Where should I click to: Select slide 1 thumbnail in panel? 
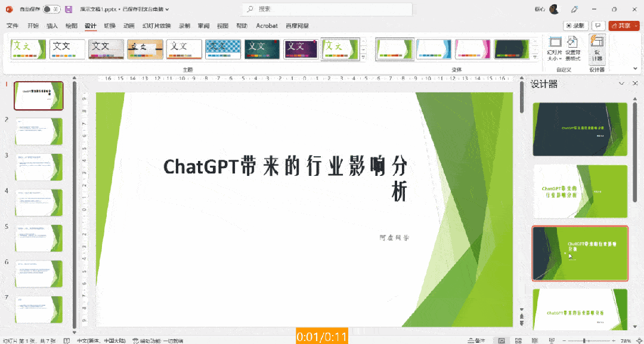pyautogui.click(x=39, y=95)
